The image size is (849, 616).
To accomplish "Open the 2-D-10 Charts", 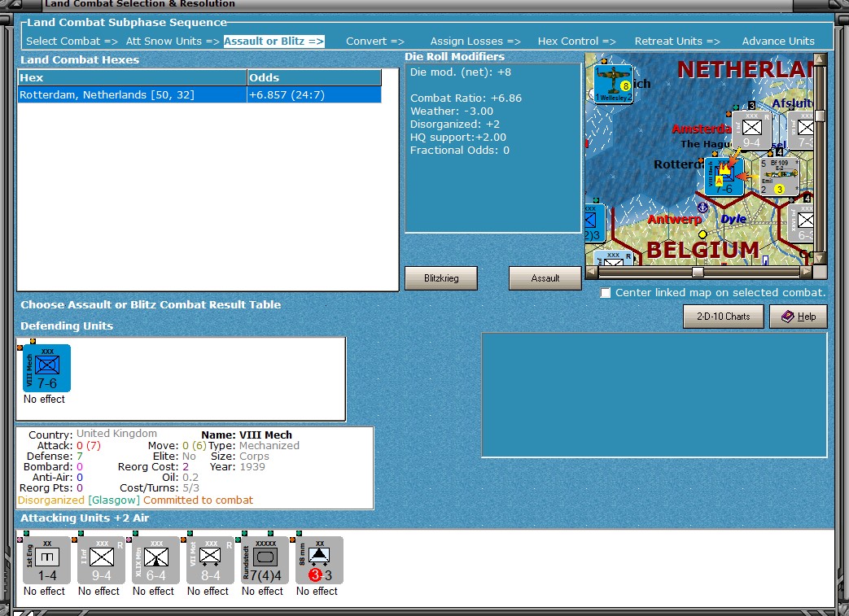I will [724, 316].
